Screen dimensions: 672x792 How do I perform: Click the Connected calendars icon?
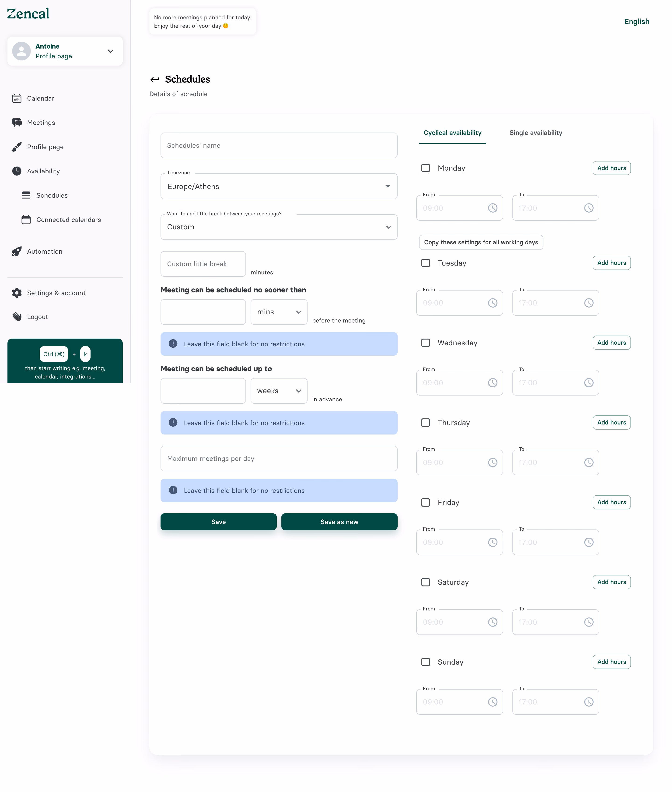26,220
